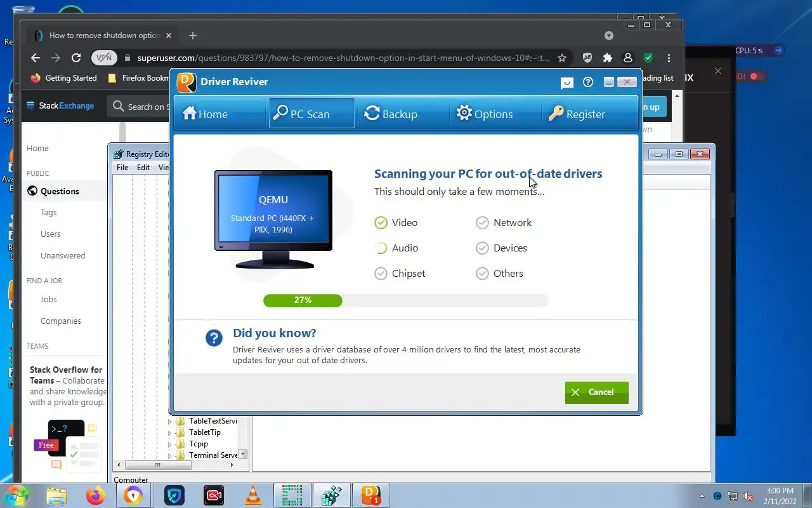Click the QEMU monitor image

(x=273, y=219)
